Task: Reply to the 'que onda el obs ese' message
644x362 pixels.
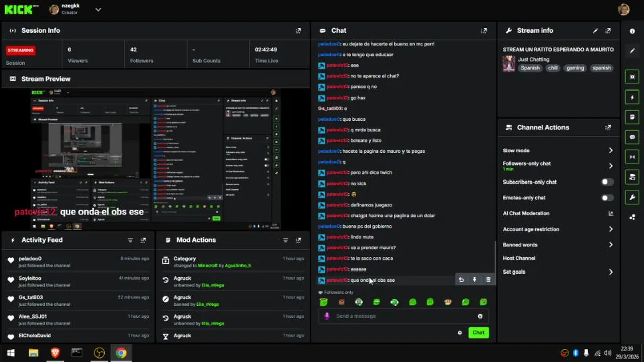Action: (461, 280)
